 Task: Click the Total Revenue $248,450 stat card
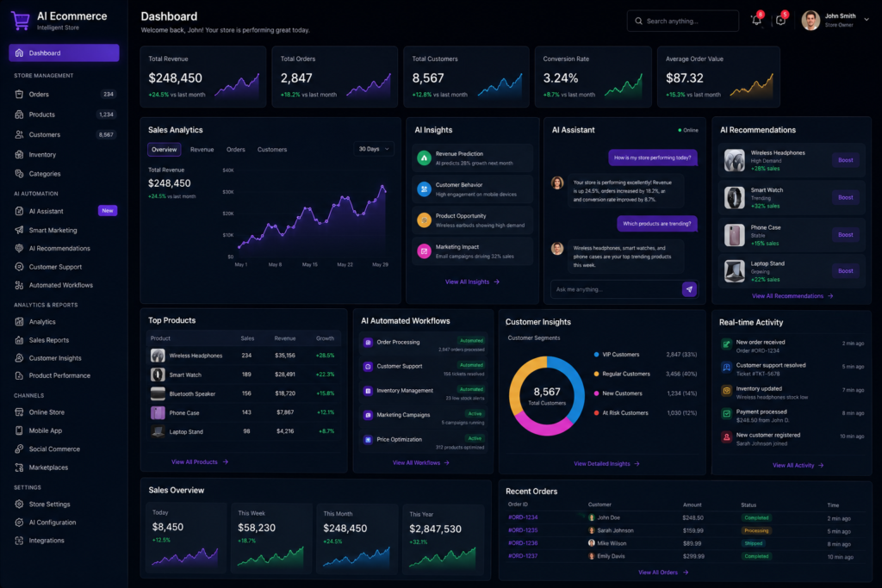click(x=203, y=77)
